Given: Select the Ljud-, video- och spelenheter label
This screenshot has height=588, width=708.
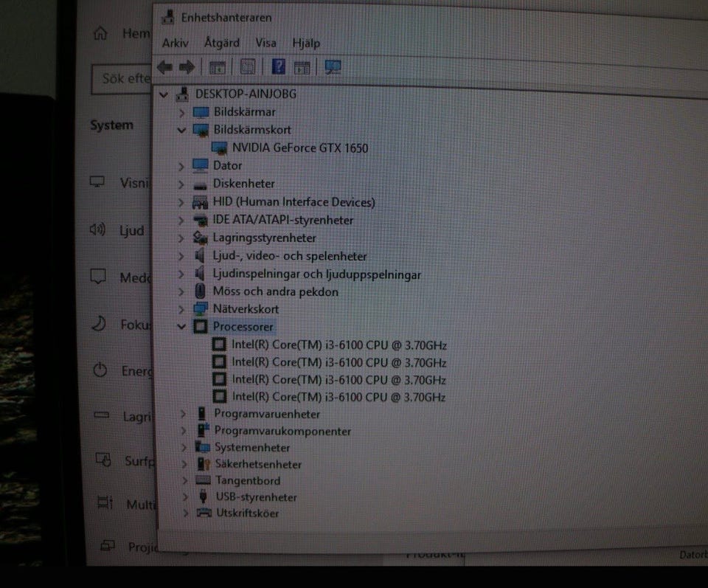Looking at the screenshot, I should (x=290, y=257).
